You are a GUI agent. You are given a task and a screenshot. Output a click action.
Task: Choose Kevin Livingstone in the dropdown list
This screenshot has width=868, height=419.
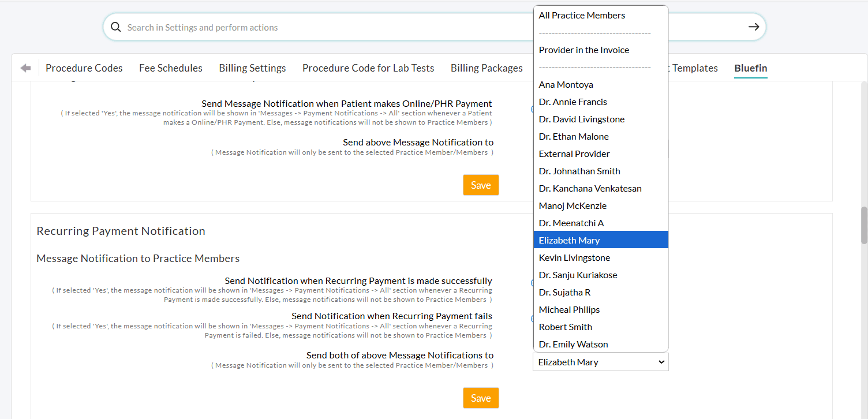pos(574,258)
